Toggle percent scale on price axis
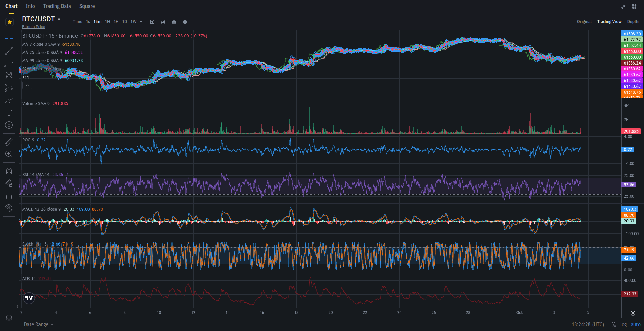 pos(614,324)
